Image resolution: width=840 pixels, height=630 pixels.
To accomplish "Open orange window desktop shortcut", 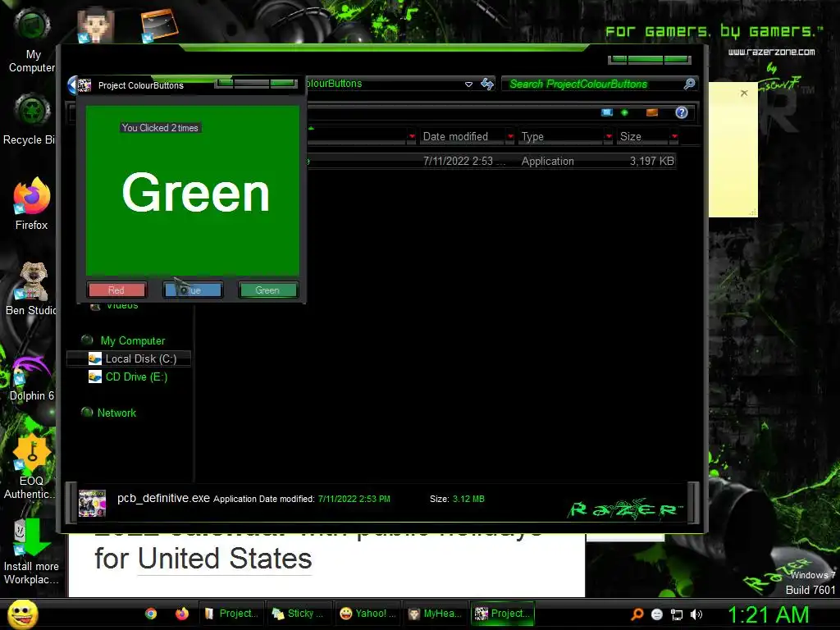I will point(159,25).
